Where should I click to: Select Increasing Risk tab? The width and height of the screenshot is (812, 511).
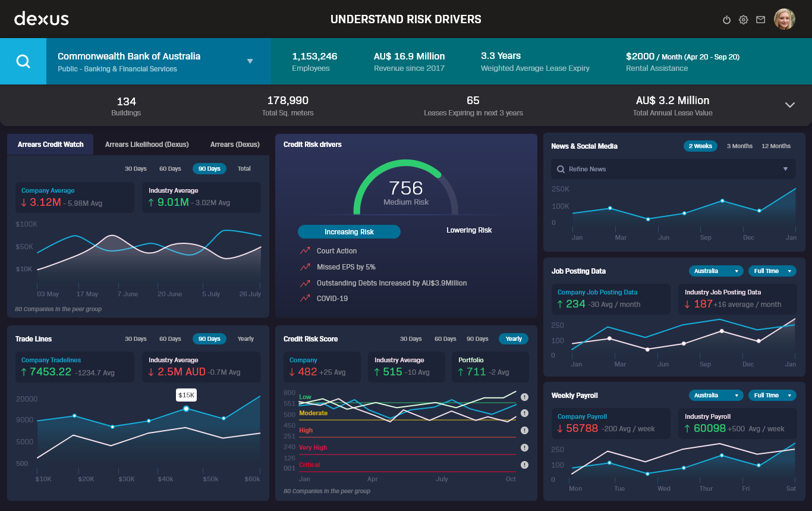[349, 231]
